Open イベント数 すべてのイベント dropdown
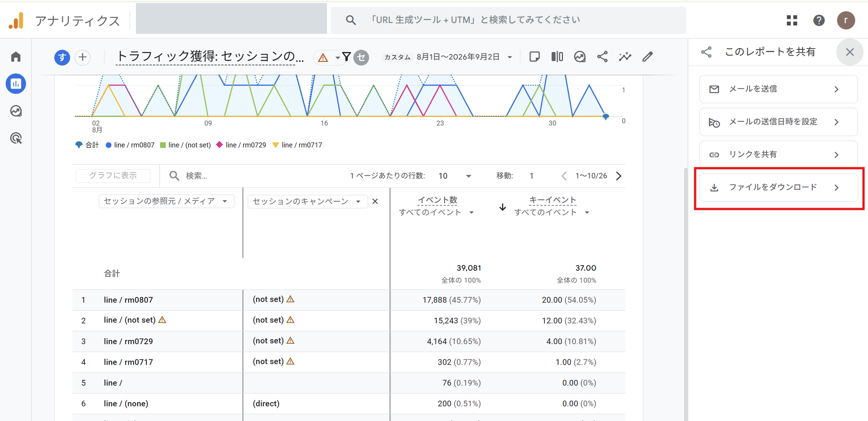The image size is (868, 421). pos(436,212)
